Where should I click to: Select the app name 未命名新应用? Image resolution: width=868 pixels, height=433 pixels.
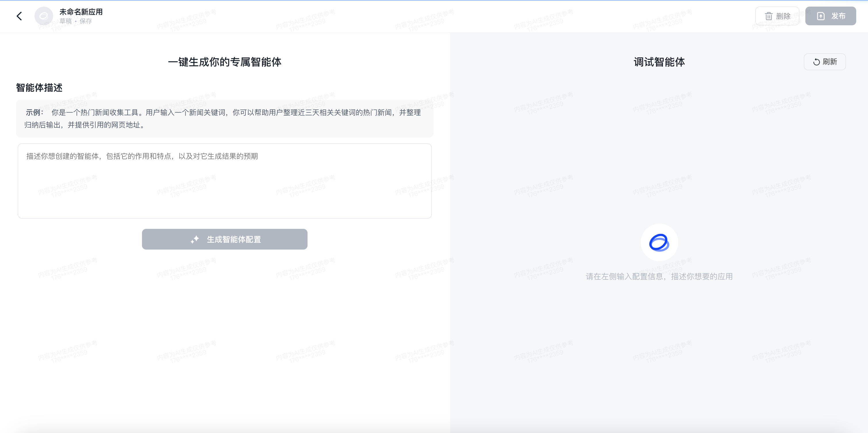[81, 12]
